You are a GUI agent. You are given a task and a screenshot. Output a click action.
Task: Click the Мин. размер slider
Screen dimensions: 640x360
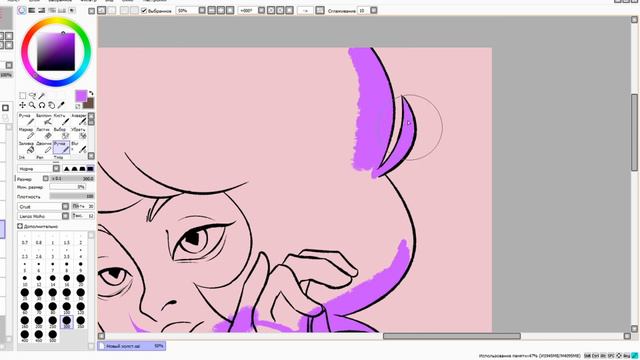[68, 187]
